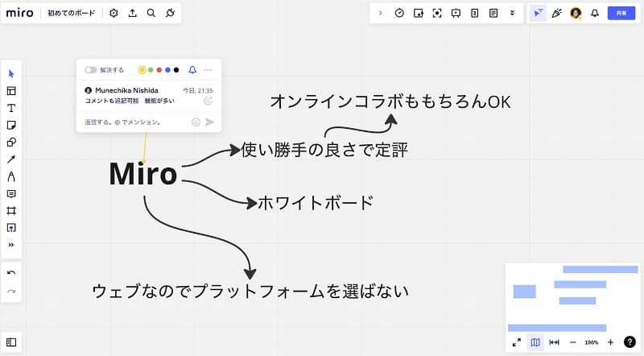Select the Frame tool

tap(11, 211)
